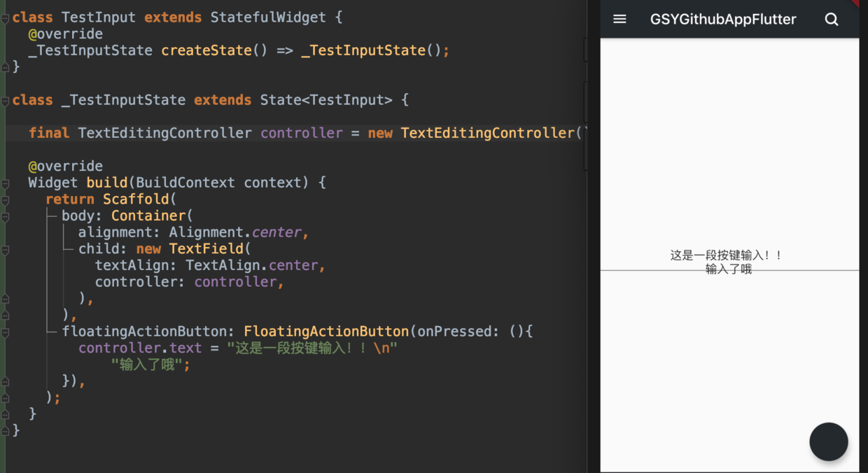
Task: Click controller.text assignment in code
Action: pyautogui.click(x=140, y=348)
